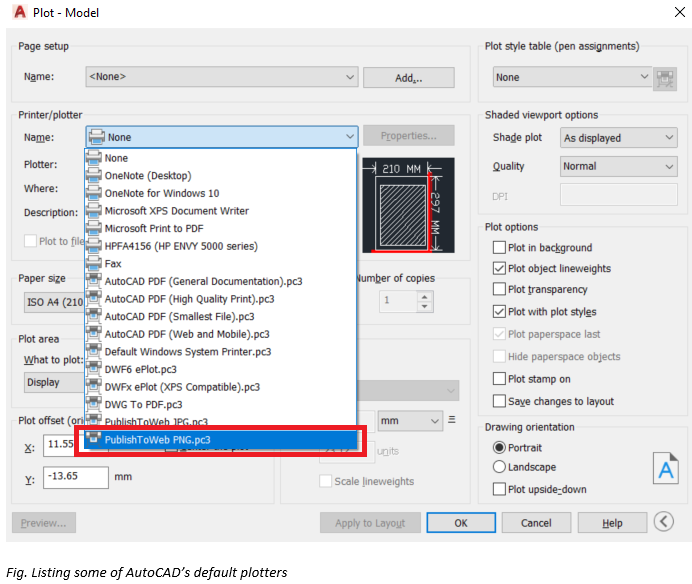Click the printer icon beside Fax entry
This screenshot has width=692, height=584.
tap(94, 264)
